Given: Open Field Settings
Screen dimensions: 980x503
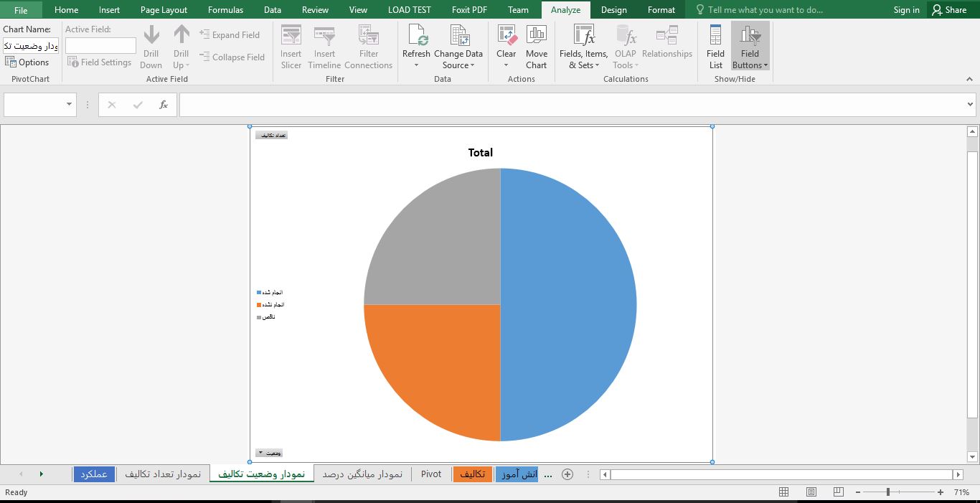Looking at the screenshot, I should (99, 62).
